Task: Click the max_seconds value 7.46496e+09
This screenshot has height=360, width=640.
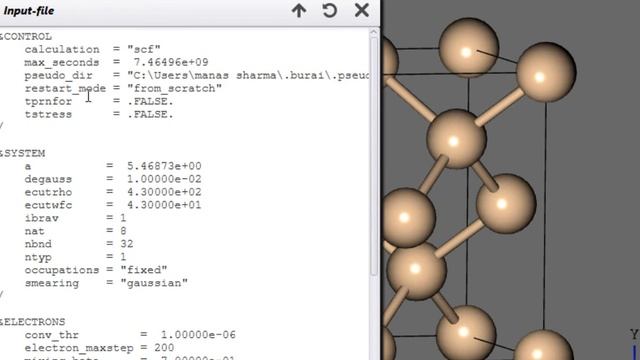Action: (x=171, y=62)
